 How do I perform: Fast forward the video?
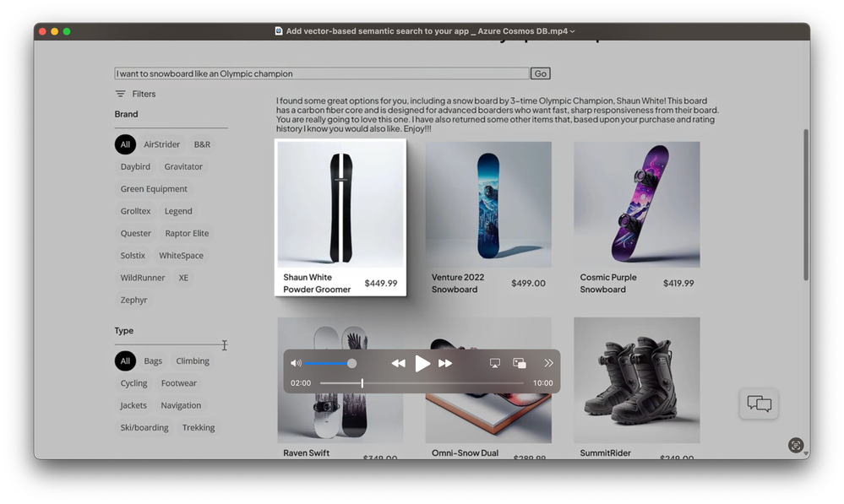tap(445, 364)
